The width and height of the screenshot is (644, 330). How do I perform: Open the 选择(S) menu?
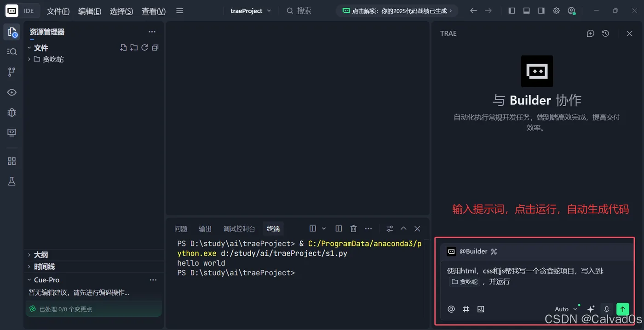(121, 11)
